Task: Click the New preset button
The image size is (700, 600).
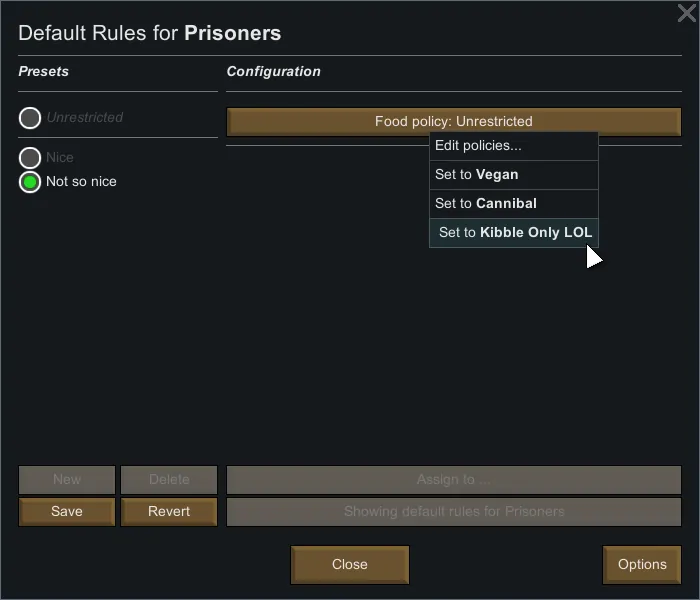Action: [67, 480]
